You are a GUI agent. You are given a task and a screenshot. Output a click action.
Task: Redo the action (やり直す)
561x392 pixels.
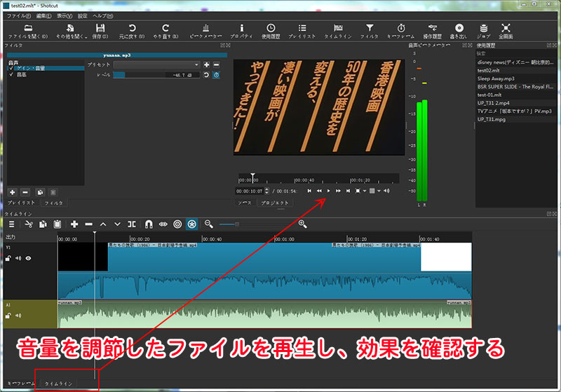tap(165, 28)
